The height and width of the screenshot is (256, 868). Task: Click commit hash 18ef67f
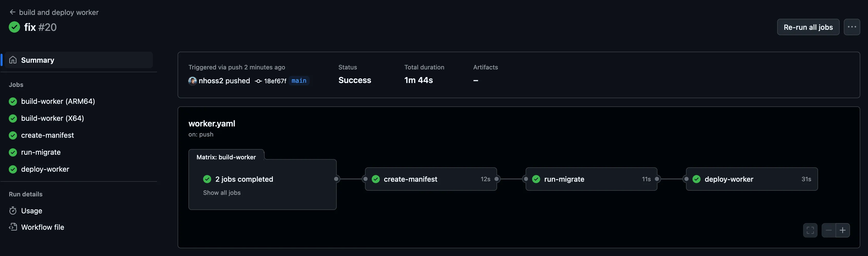click(275, 81)
